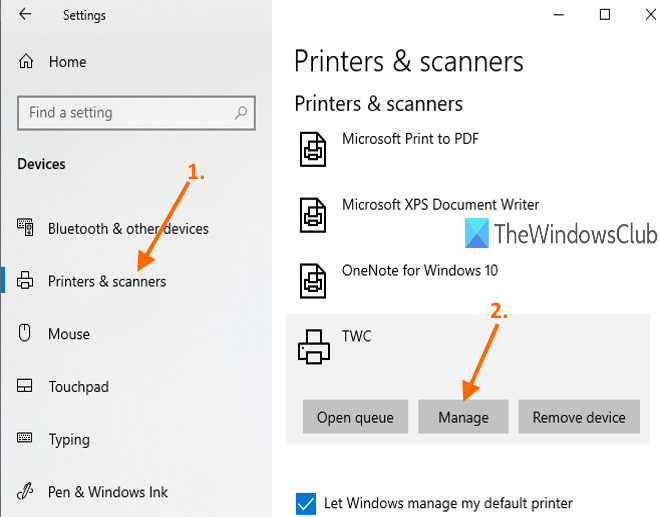The height and width of the screenshot is (517, 659).
Task: Select the TWC printer name
Action: [x=356, y=336]
